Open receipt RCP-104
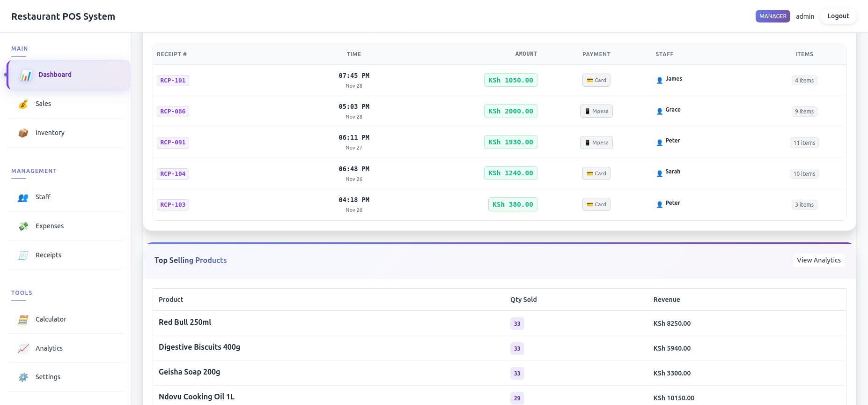 pyautogui.click(x=173, y=174)
